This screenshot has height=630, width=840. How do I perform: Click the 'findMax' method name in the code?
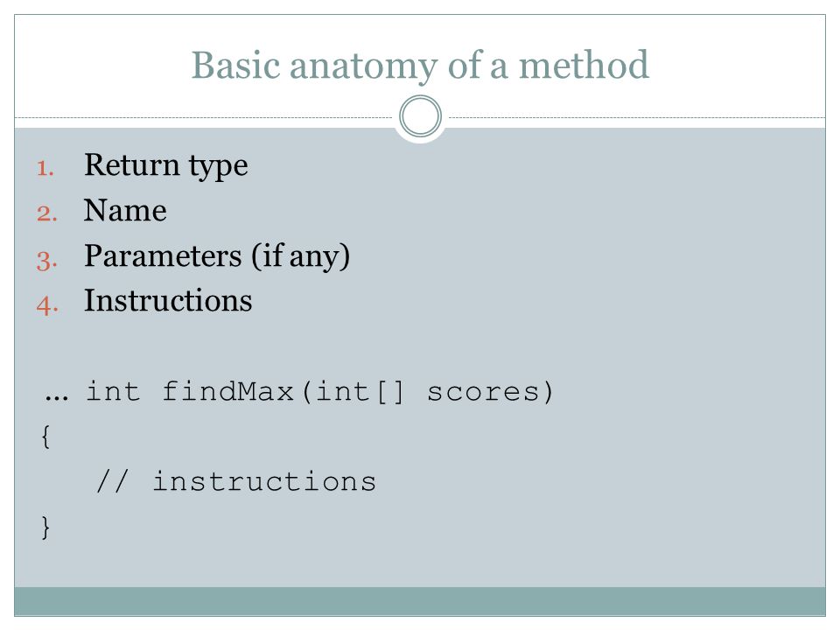[x=228, y=391]
